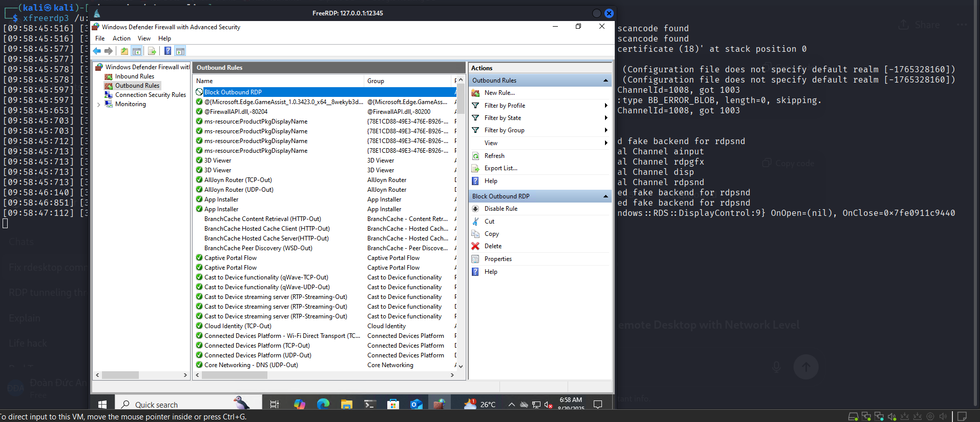The image size is (980, 422).
Task: Click Refresh in the Actions pane
Action: [x=494, y=156]
